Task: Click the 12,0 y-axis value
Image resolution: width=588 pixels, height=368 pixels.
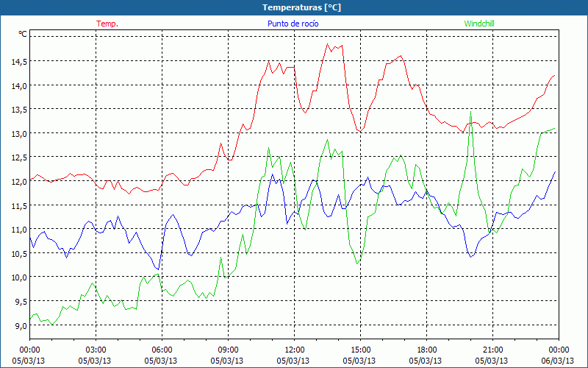Action: [x=19, y=182]
